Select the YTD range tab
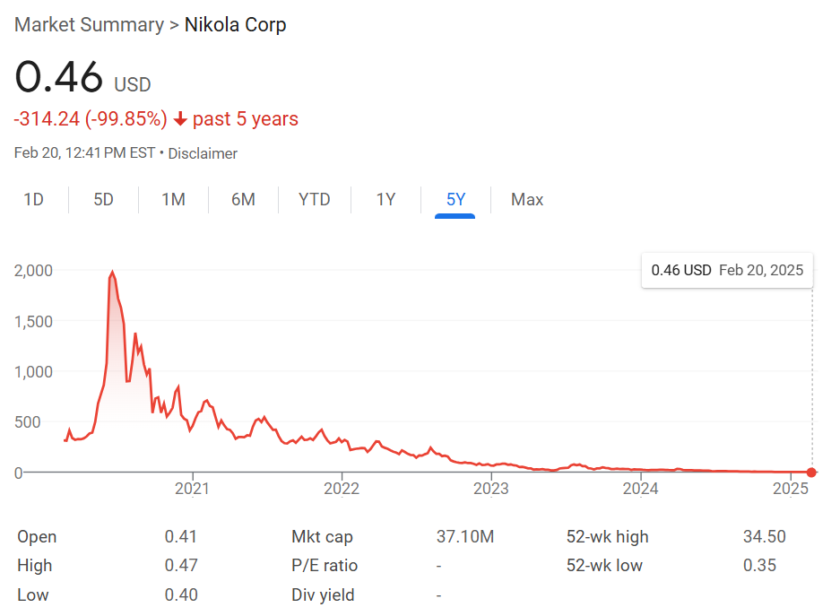This screenshot has width=840, height=616. click(x=314, y=199)
